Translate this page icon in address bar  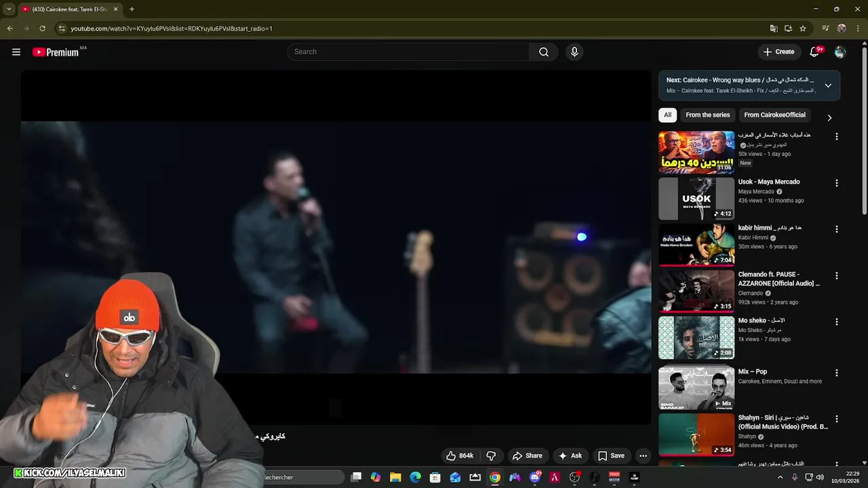point(774,28)
